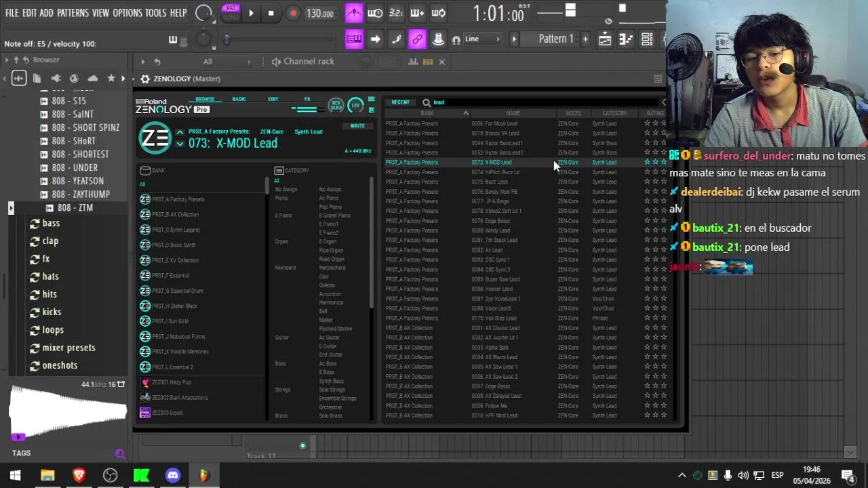Click the previous preset up arrow
This screenshot has width=868, height=488.
180,132
